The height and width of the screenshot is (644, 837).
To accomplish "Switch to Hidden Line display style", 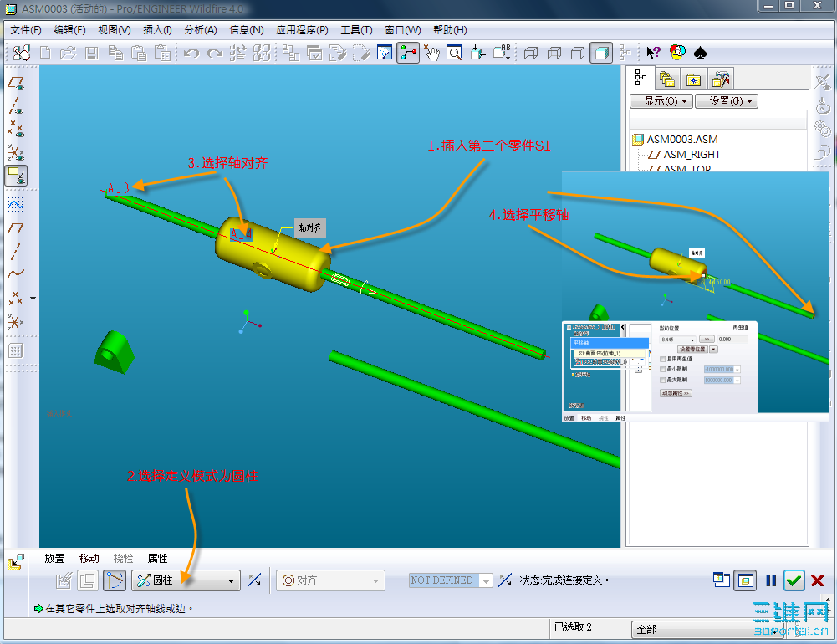I will (x=554, y=53).
